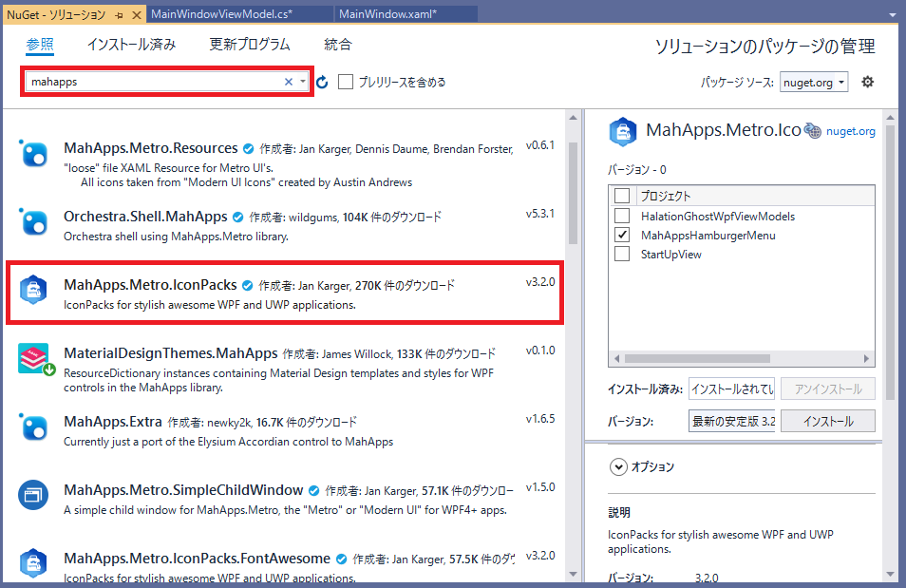
Task: Select the MahApps.Metro.SimpleChildWindow package title
Action: 183,490
